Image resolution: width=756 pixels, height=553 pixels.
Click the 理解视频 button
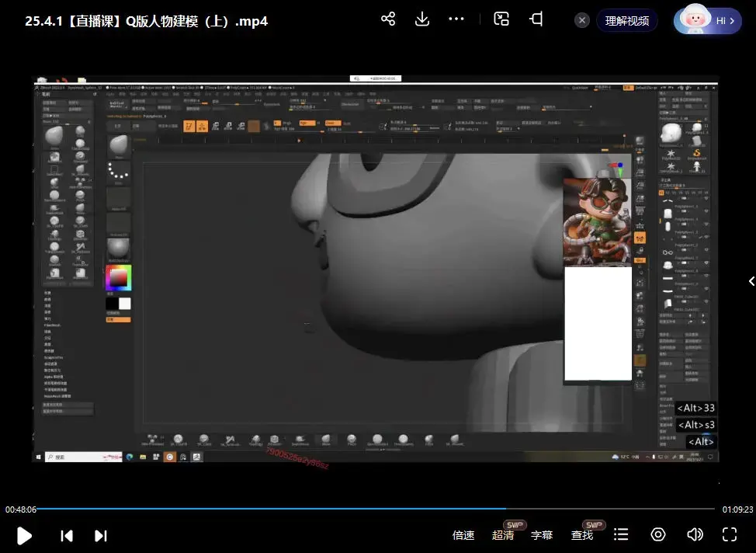pyautogui.click(x=626, y=21)
